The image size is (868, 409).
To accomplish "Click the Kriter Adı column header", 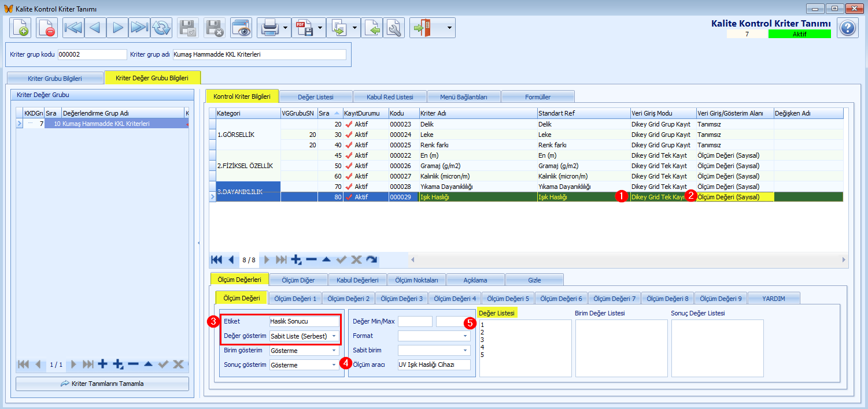I will (x=478, y=113).
